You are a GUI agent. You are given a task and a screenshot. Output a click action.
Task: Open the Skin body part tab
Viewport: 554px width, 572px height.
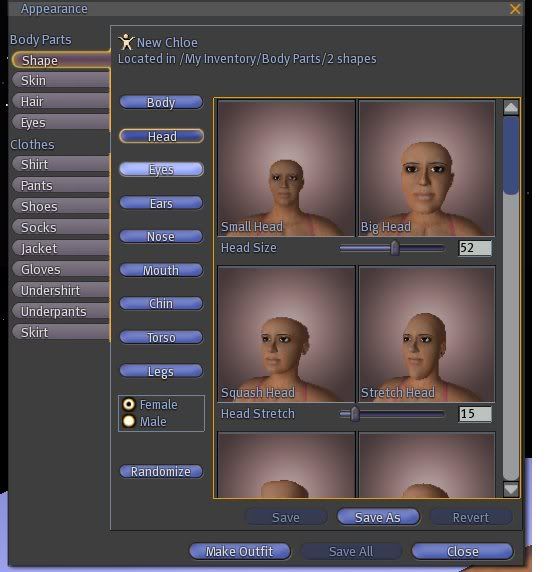pyautogui.click(x=61, y=80)
